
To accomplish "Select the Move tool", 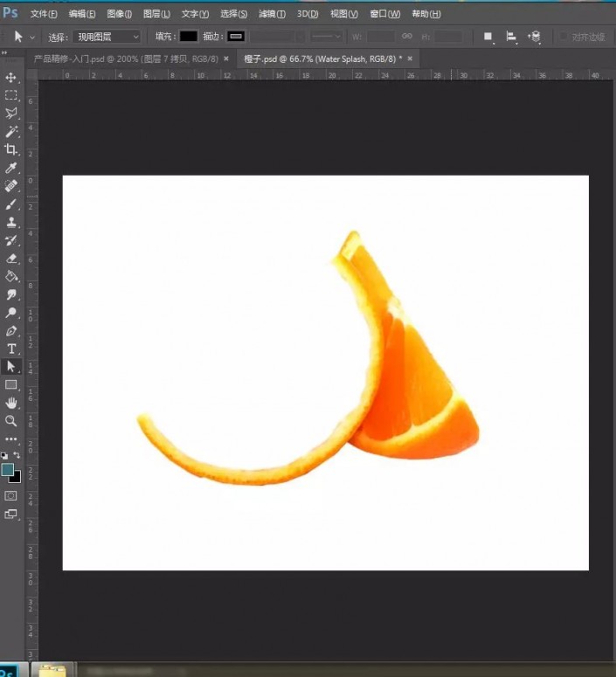I will click(x=10, y=78).
